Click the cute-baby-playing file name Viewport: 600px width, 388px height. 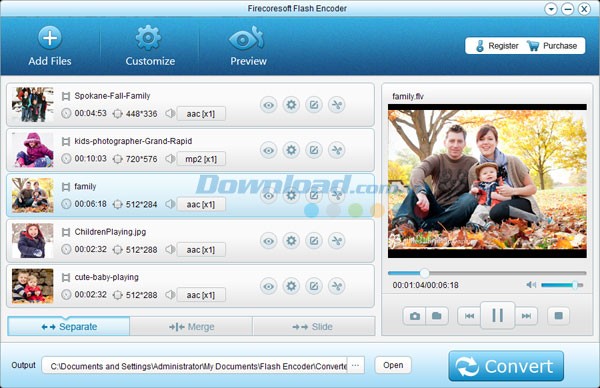coord(106,277)
